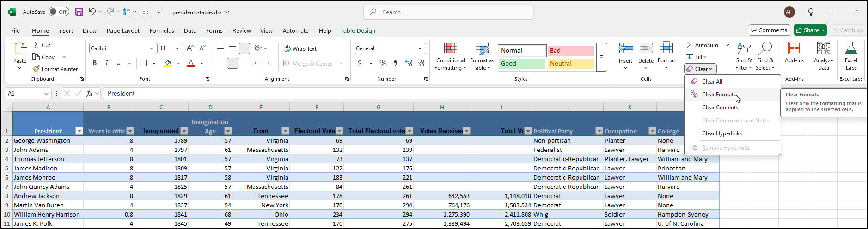The image size is (868, 229).
Task: Switch to the Table Design tab
Action: 358,31
